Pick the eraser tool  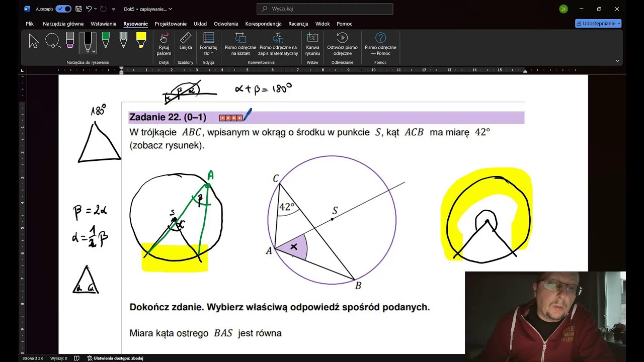pos(70,41)
